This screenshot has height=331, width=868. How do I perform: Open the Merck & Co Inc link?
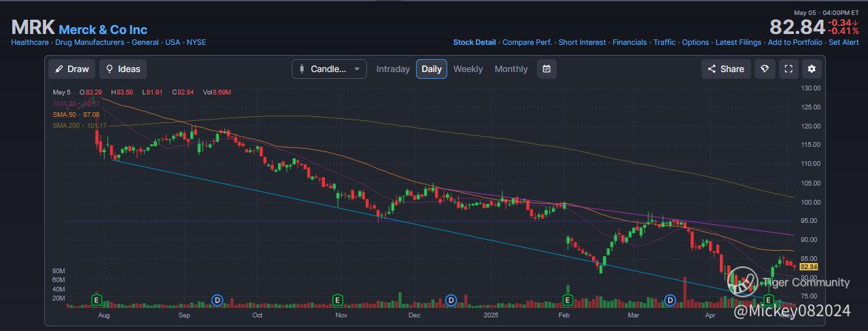(x=103, y=30)
